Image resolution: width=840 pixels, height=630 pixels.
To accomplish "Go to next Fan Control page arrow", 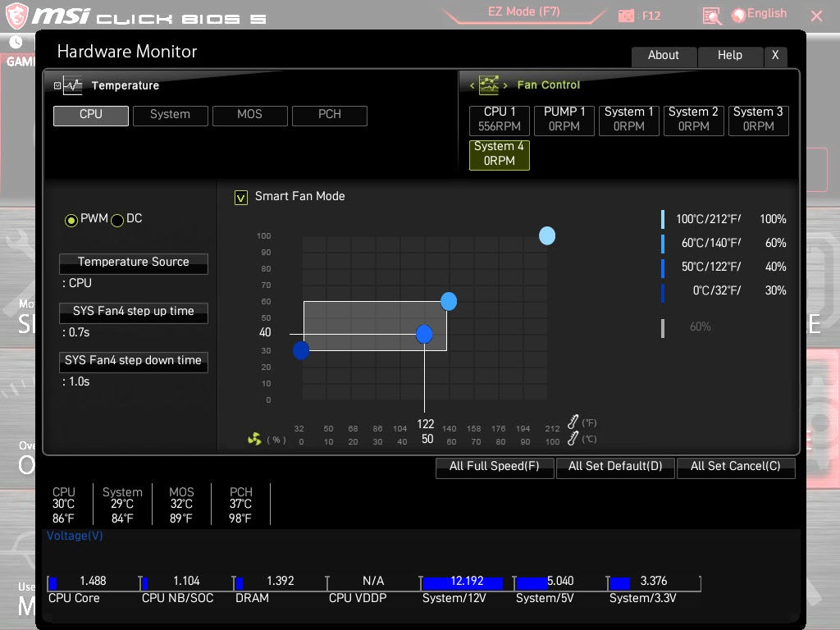I will pos(505,85).
